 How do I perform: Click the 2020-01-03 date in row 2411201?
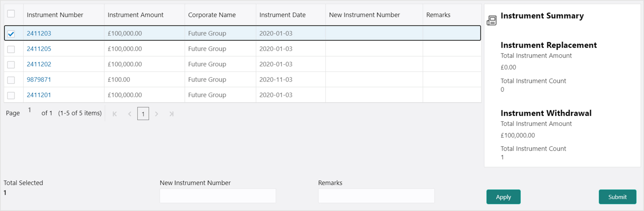[276, 95]
